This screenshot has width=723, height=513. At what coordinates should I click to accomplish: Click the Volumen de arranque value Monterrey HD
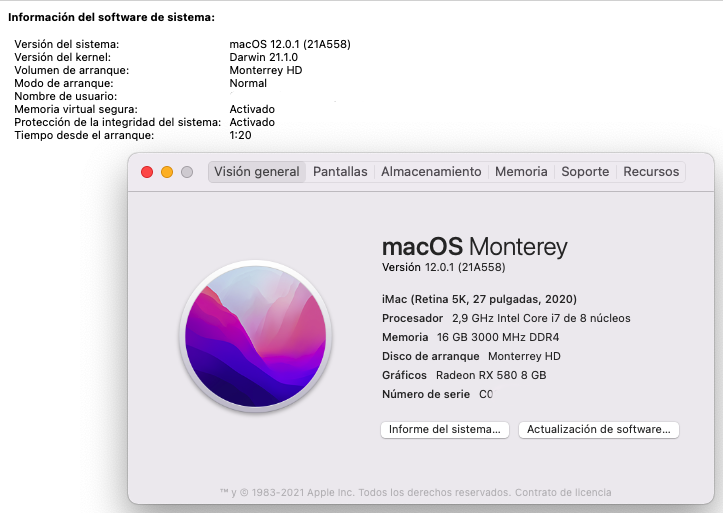266,70
